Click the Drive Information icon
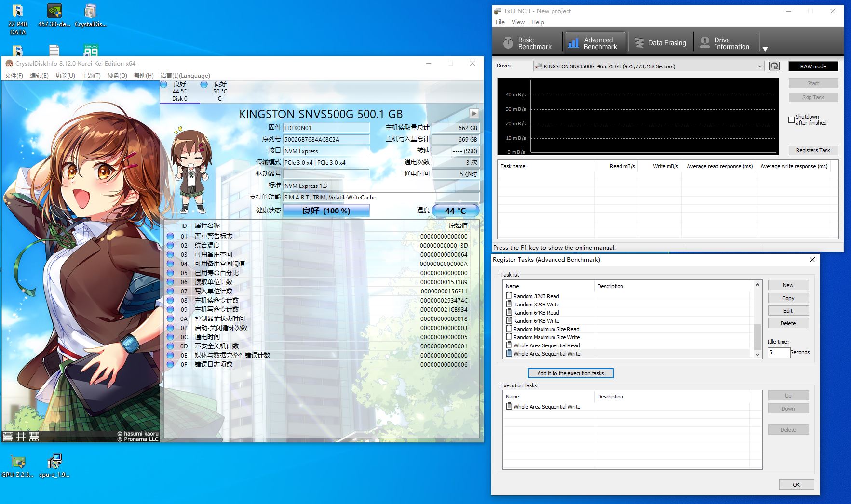This screenshot has height=504, width=851. 705,43
